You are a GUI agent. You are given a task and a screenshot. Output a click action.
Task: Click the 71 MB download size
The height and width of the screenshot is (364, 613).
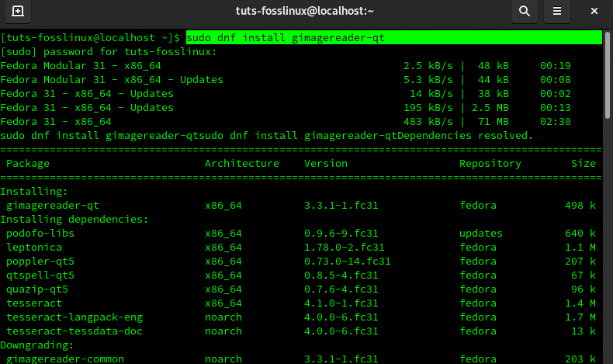tap(494, 122)
